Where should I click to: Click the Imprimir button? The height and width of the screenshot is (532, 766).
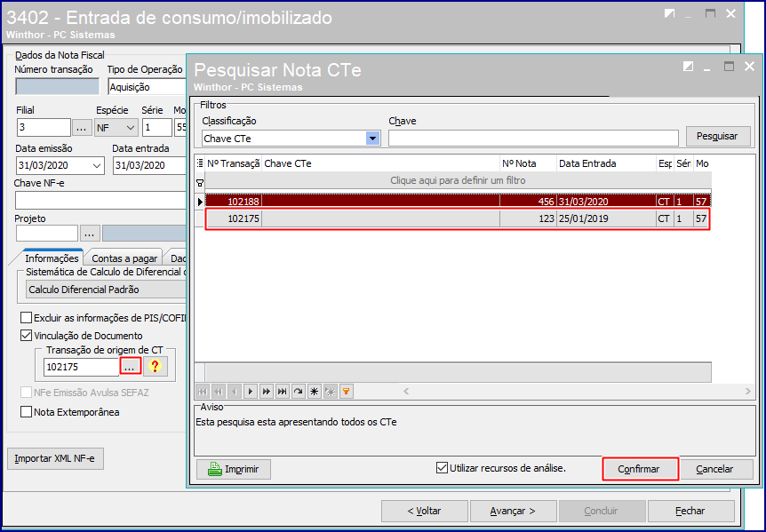[x=233, y=469]
